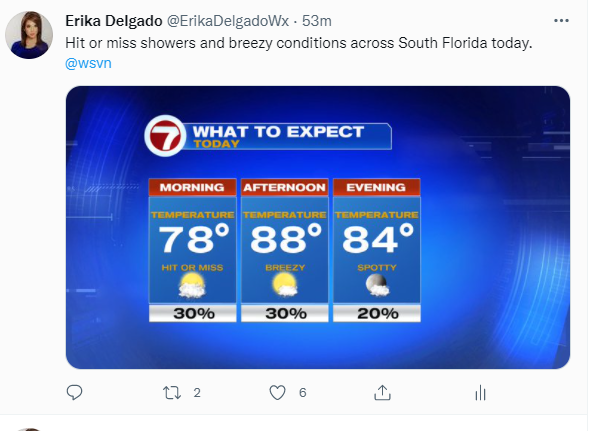This screenshot has width=597, height=431.
Task: Click the Afternoon 88° forecast panel
Action: [284, 250]
